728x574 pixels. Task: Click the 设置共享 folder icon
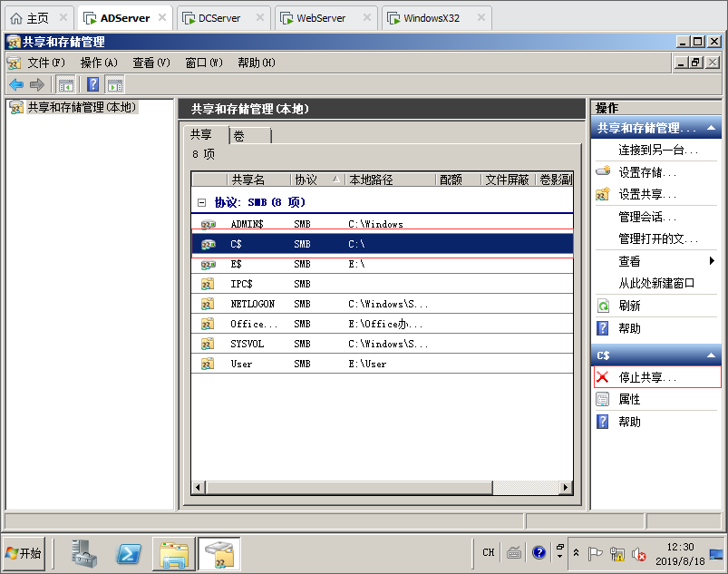tap(603, 194)
